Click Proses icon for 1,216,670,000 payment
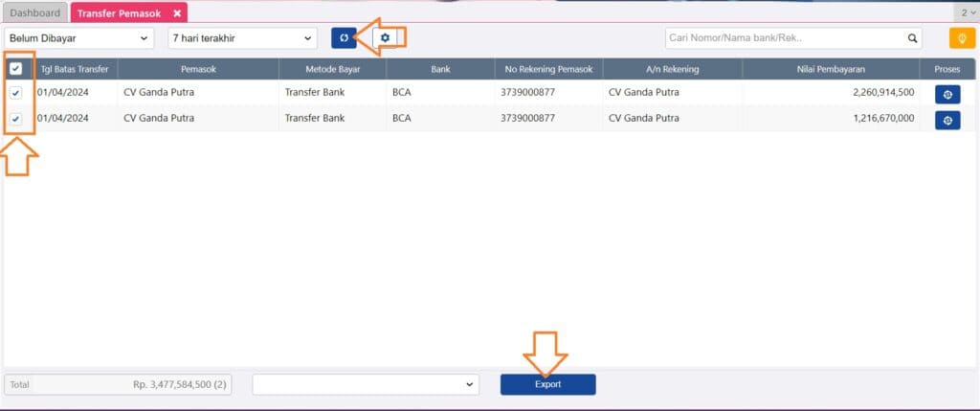The height and width of the screenshot is (411, 980). point(947,119)
